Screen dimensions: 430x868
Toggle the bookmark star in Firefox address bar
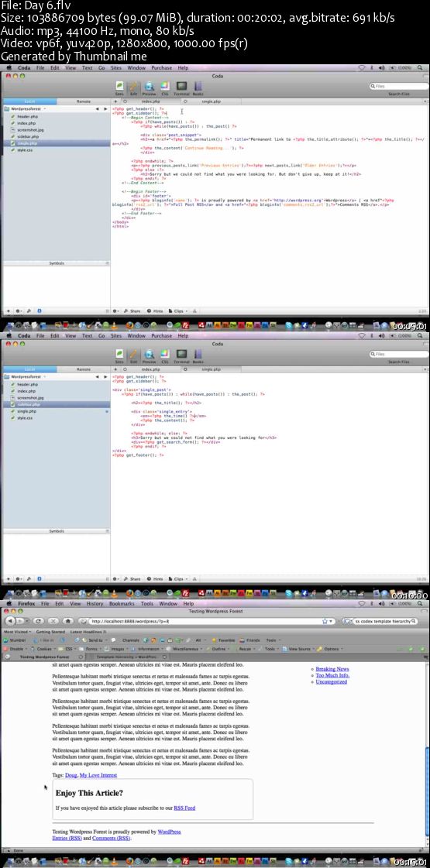(325, 621)
